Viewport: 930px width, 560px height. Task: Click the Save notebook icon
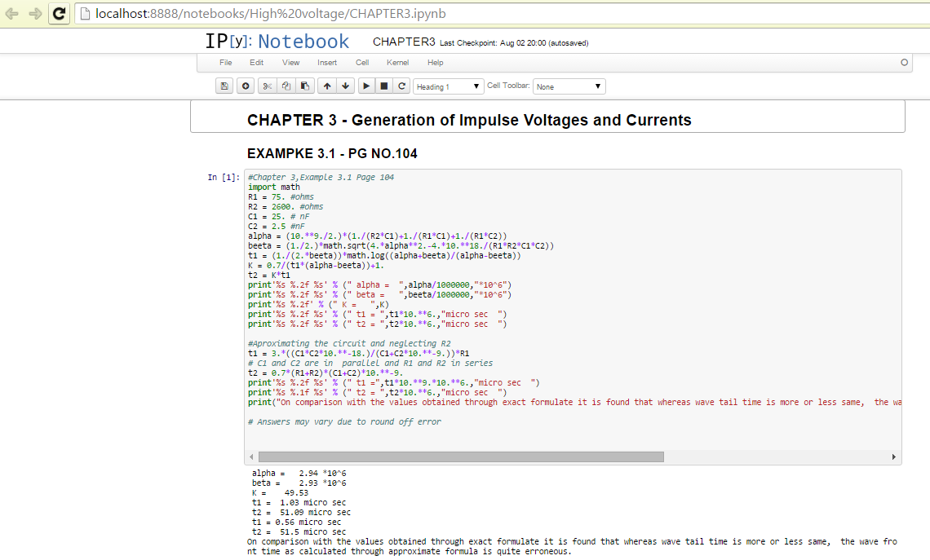pyautogui.click(x=224, y=86)
